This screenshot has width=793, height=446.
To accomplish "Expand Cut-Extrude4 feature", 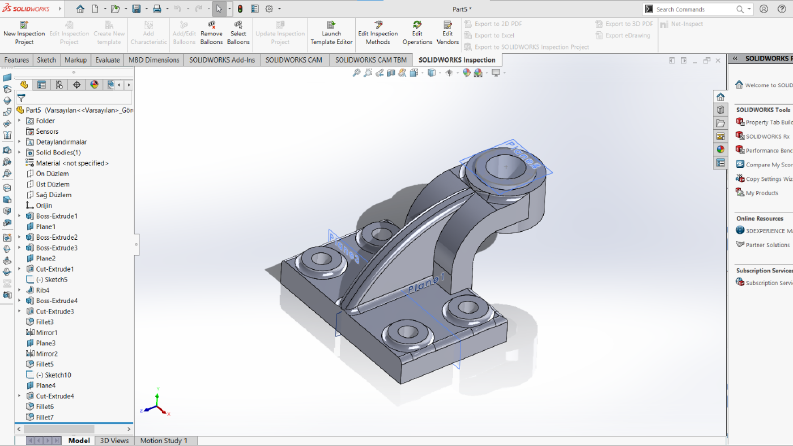I will point(20,396).
